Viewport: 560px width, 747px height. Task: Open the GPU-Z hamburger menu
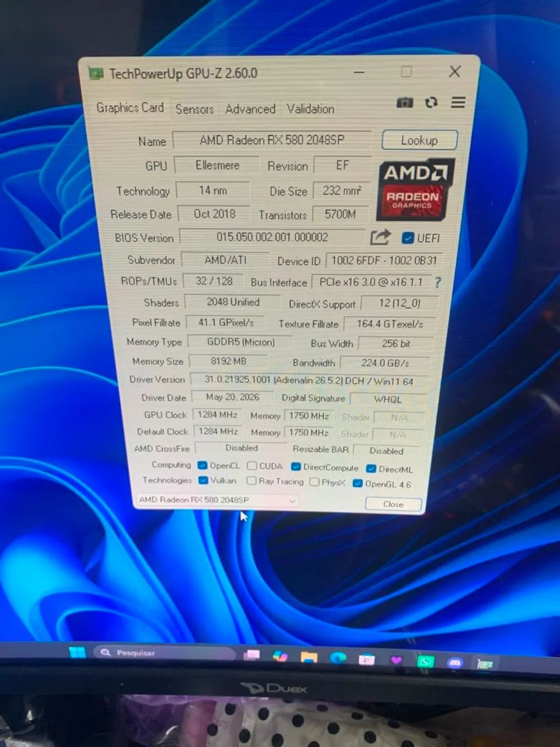[459, 103]
